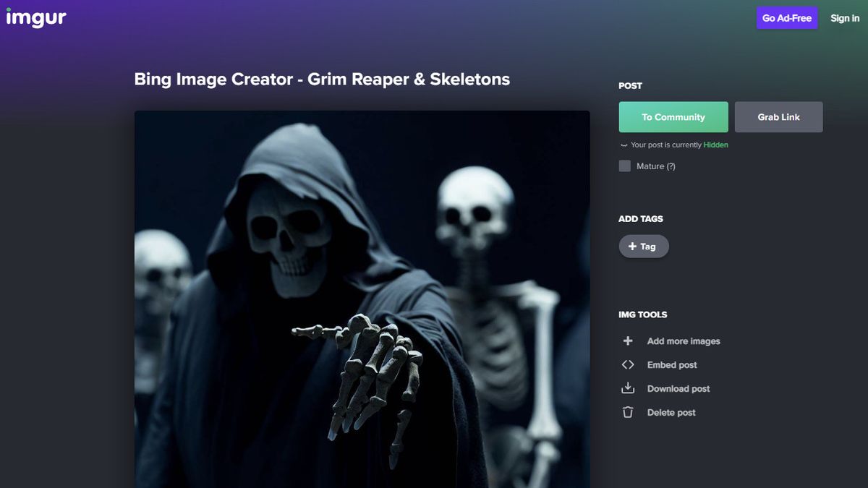Click the green To Community button

click(673, 116)
